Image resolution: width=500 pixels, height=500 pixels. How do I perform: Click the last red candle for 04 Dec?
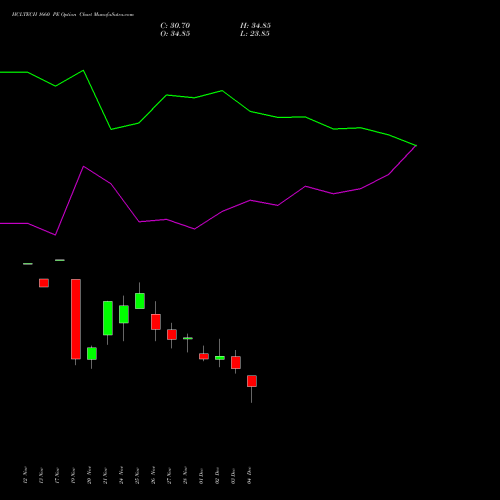click(252, 381)
